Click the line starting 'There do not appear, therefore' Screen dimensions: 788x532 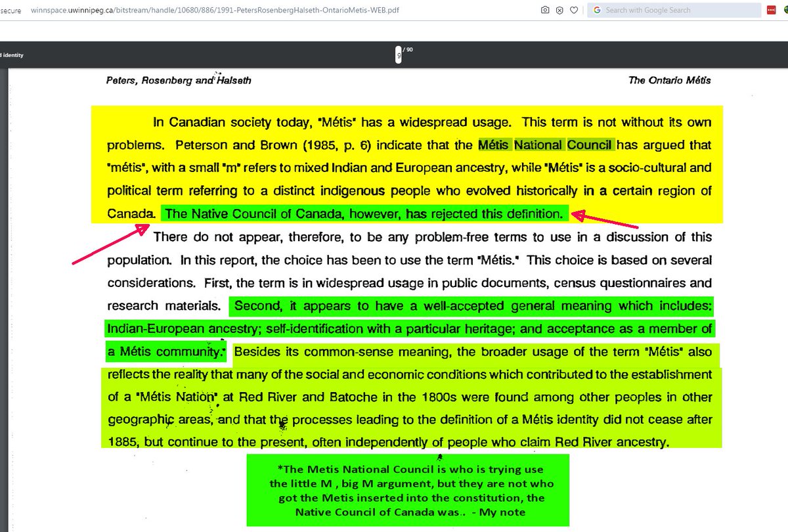coord(432,237)
